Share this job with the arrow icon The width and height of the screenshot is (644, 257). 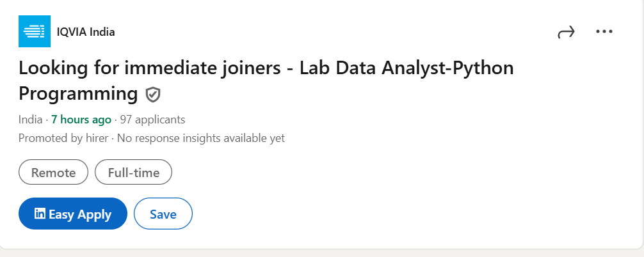pyautogui.click(x=566, y=32)
